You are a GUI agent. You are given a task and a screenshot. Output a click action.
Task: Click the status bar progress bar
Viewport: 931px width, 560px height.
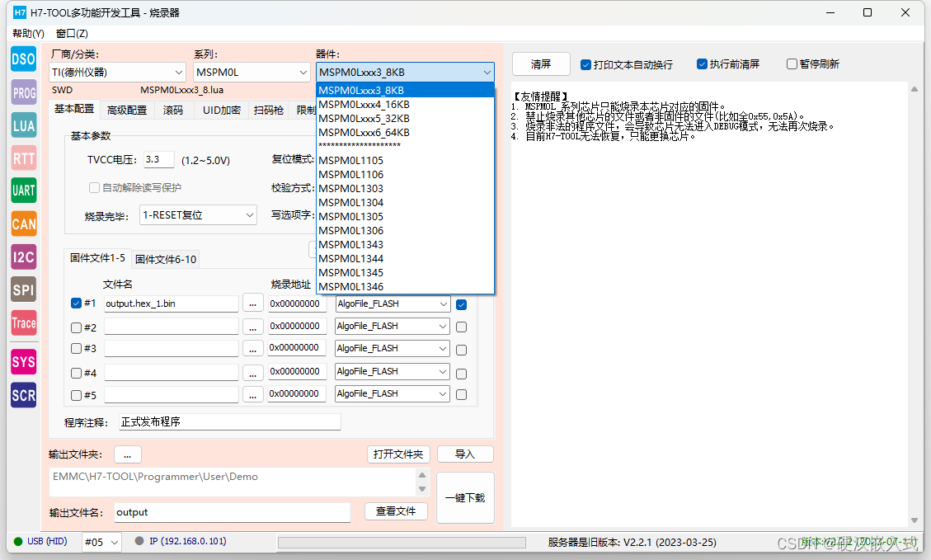(x=402, y=542)
